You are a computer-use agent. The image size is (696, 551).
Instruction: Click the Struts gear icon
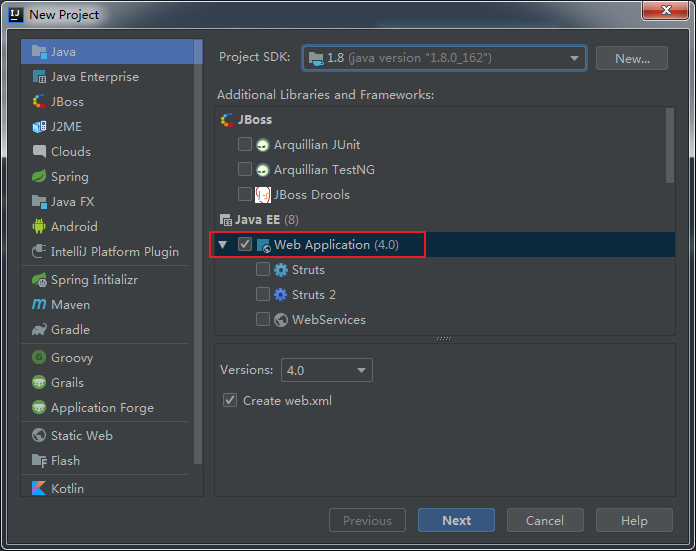tap(281, 270)
